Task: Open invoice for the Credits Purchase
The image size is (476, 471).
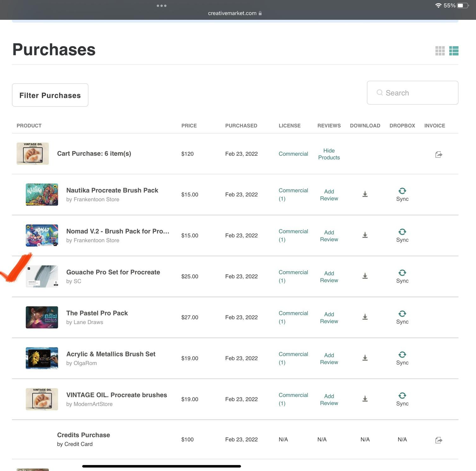Action: tap(439, 440)
